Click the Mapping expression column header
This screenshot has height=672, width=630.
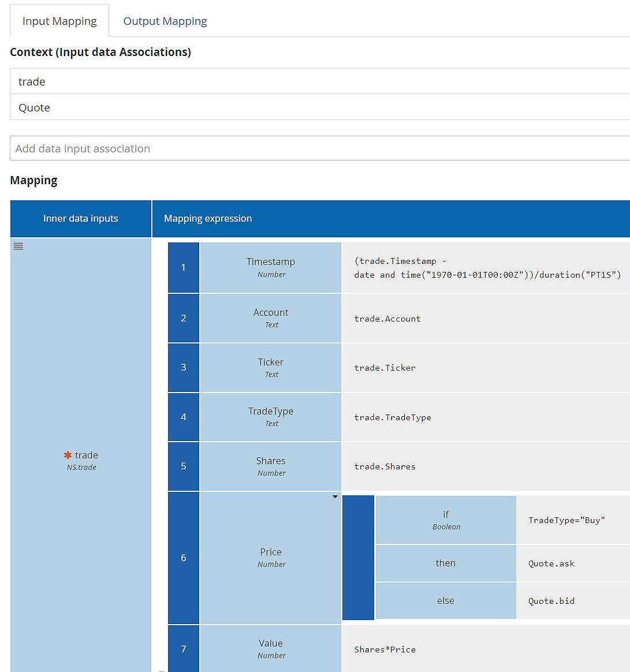pos(390,219)
